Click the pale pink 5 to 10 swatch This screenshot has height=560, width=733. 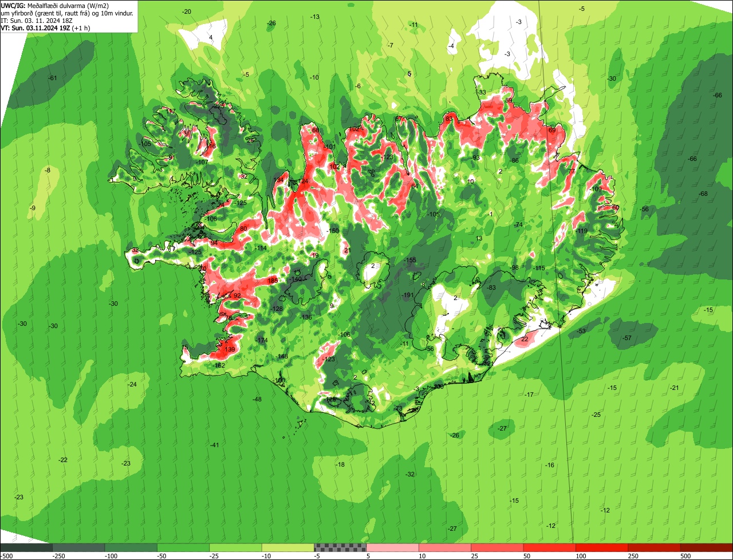(x=392, y=548)
